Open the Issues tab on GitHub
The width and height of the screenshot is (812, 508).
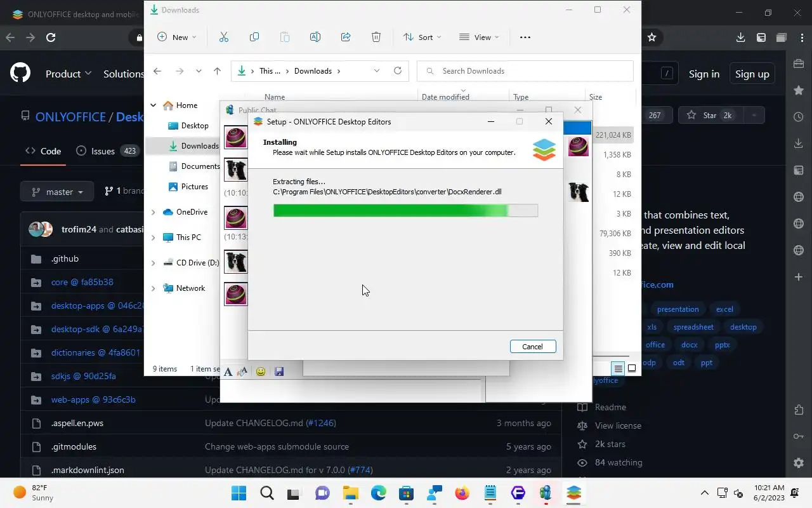(107, 151)
